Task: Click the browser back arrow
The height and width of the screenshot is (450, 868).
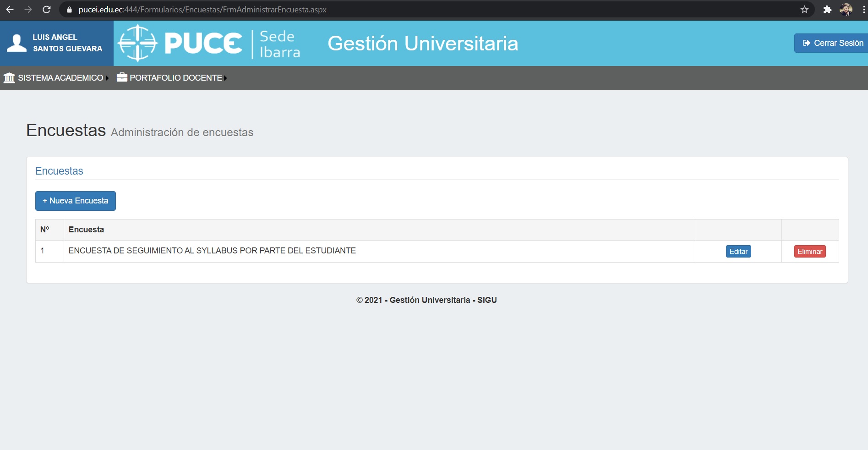Action: point(10,10)
